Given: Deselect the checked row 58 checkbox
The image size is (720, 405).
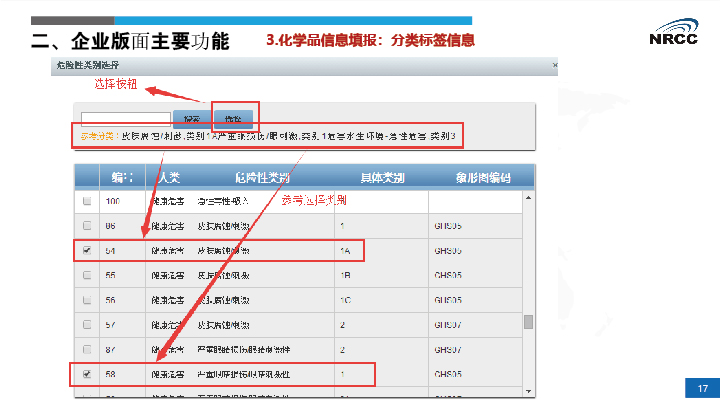Looking at the screenshot, I should [x=86, y=374].
